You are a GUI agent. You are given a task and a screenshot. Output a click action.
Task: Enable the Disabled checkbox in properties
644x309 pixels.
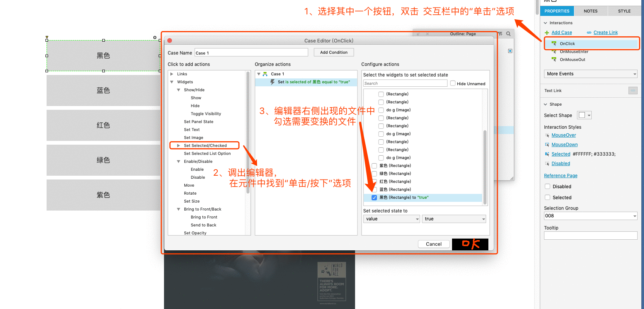click(547, 186)
